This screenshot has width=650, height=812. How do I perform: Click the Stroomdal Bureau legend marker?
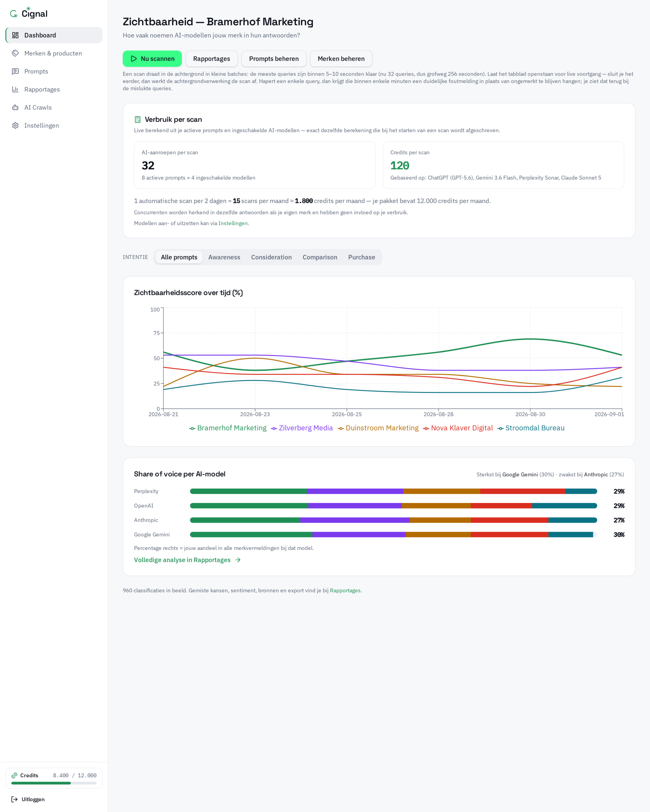501,428
